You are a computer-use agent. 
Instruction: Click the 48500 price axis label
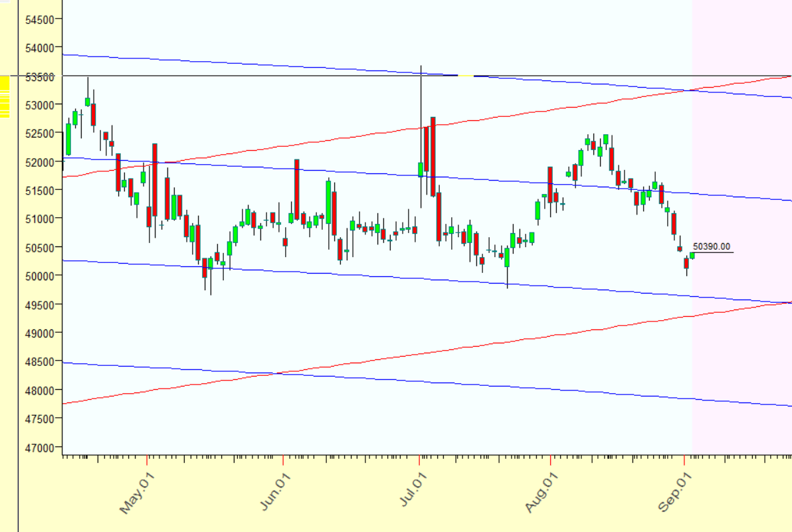click(41, 362)
